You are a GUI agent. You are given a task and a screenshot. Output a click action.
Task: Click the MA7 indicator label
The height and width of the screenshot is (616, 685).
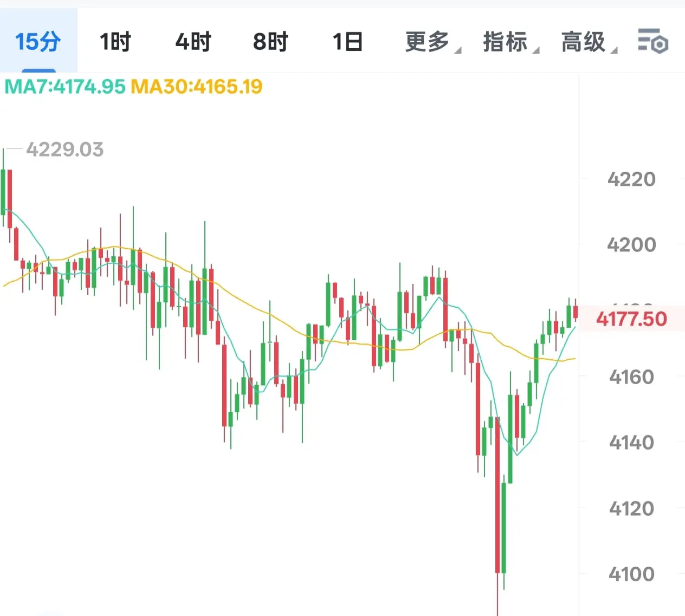point(65,86)
